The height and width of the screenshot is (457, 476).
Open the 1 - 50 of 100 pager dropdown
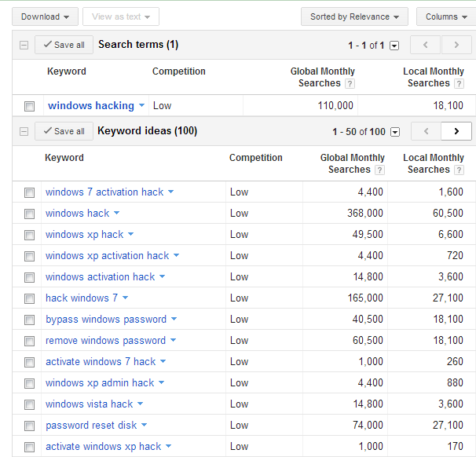[395, 132]
